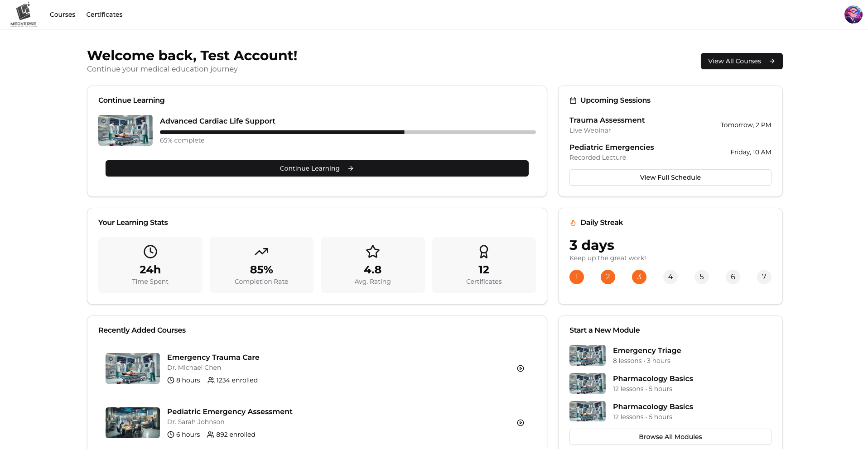The image size is (868, 449).
Task: Click the clock icon above Time Spent
Action: tap(150, 252)
